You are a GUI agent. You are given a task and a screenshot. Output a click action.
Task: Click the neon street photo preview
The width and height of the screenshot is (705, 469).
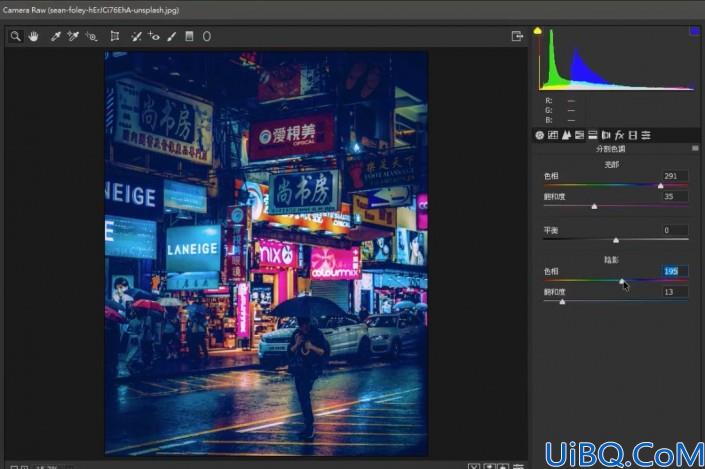(266, 253)
